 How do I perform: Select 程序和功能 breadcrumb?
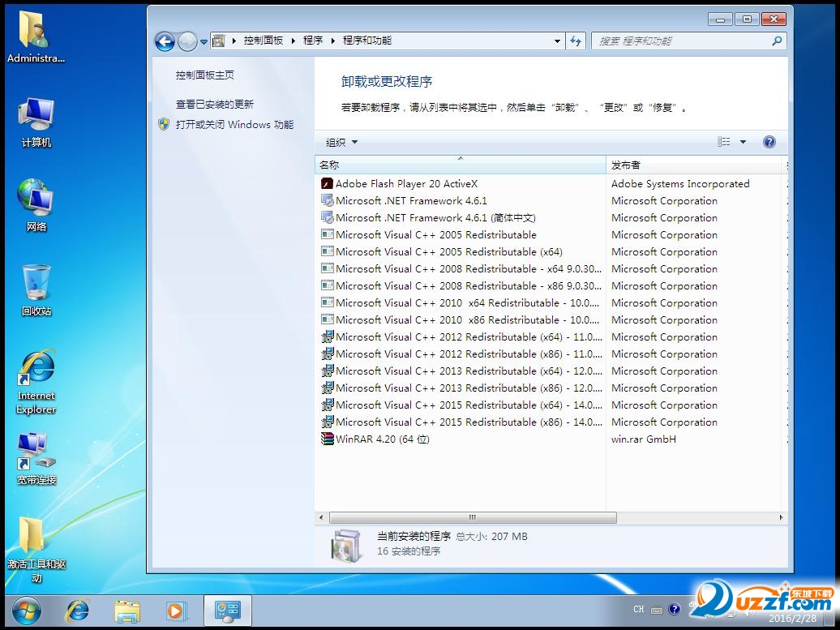[x=367, y=41]
